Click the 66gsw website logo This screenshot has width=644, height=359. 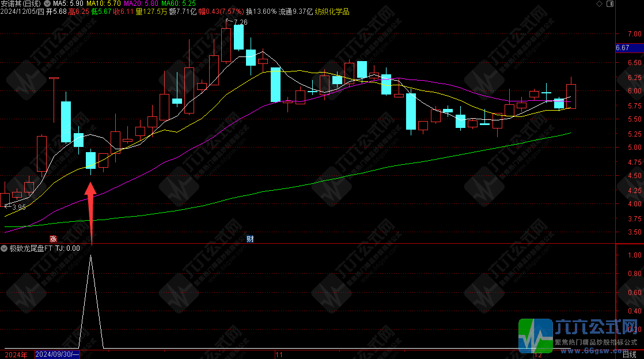coord(536,335)
